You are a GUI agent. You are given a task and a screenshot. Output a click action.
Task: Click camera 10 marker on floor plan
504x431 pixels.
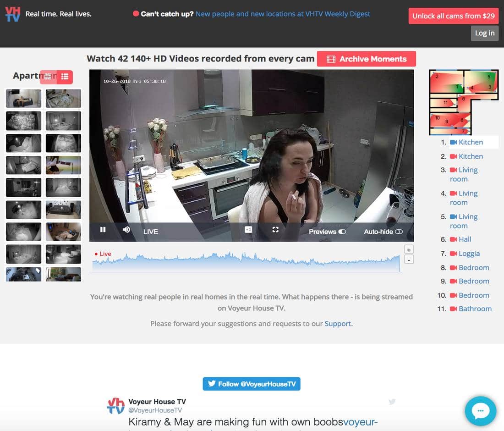coord(437,118)
